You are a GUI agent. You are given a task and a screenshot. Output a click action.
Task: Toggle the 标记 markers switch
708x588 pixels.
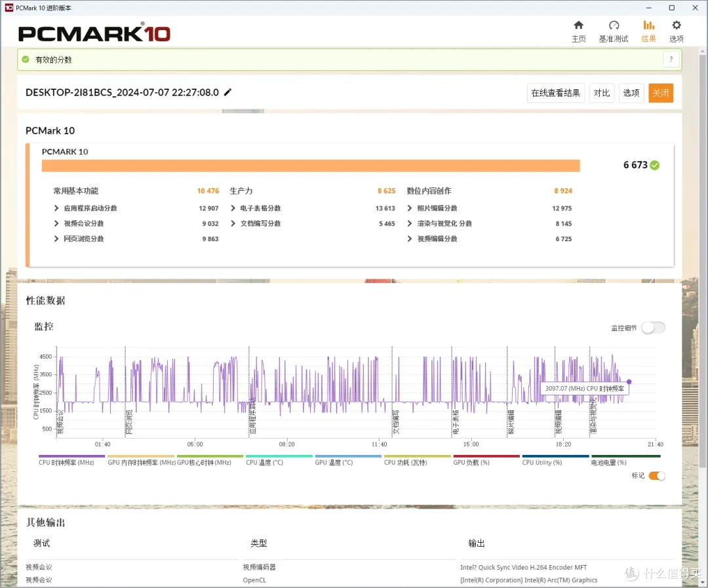pos(656,475)
